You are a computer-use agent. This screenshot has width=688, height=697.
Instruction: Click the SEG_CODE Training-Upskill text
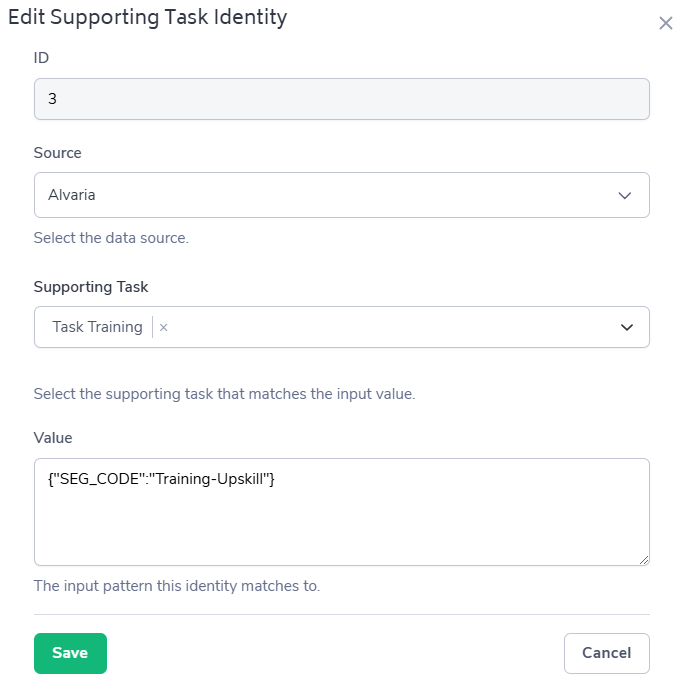pyautogui.click(x=161, y=479)
